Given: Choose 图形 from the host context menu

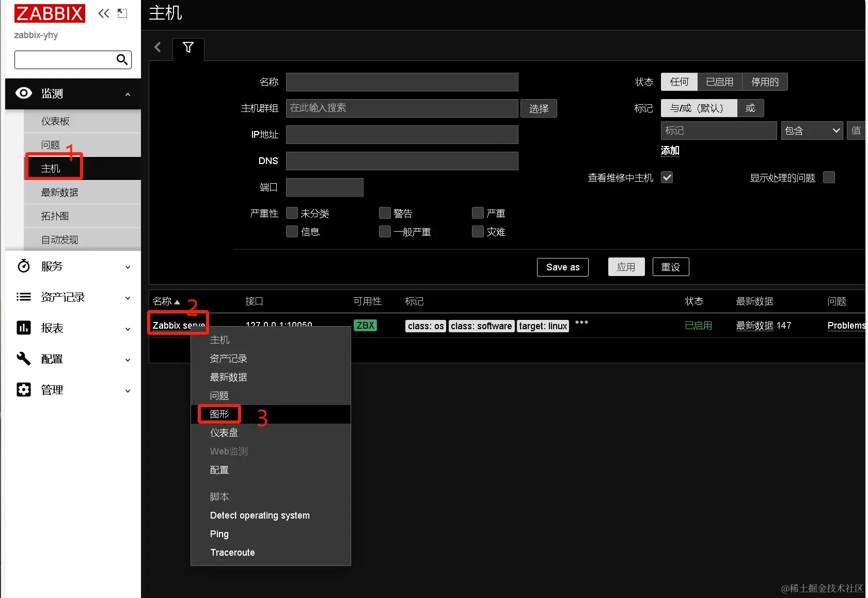Looking at the screenshot, I should tap(271, 414).
